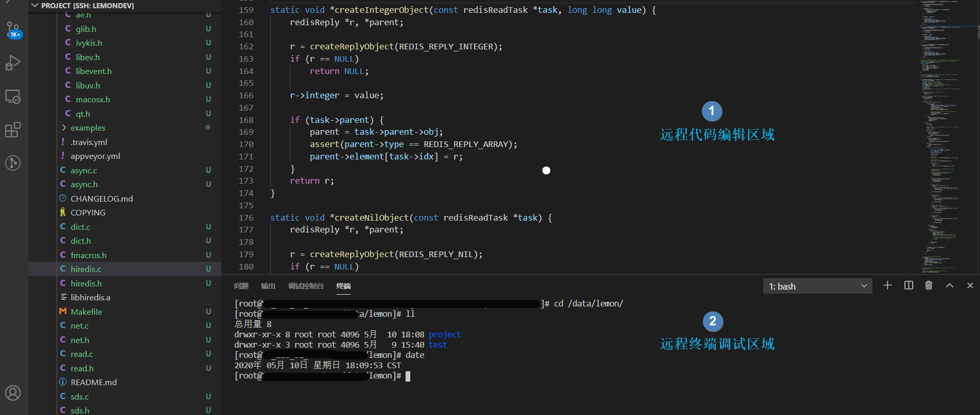Open file net.h
This screenshot has height=415, width=980.
[x=80, y=340]
